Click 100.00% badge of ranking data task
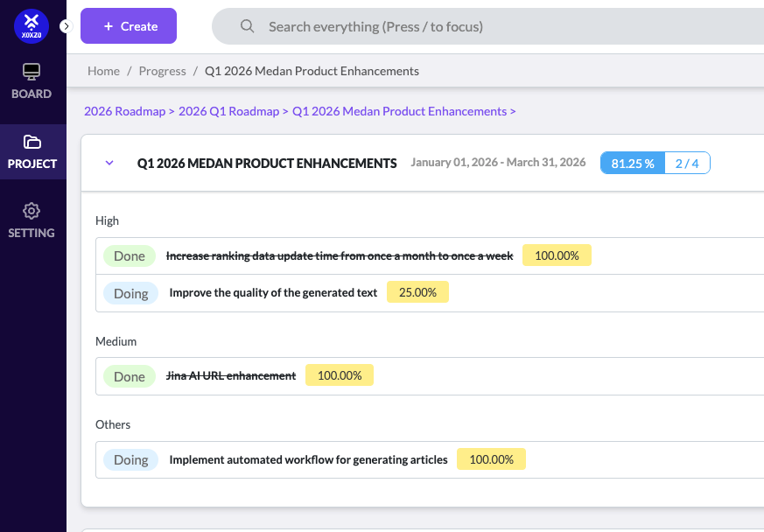The image size is (764, 532). click(557, 255)
